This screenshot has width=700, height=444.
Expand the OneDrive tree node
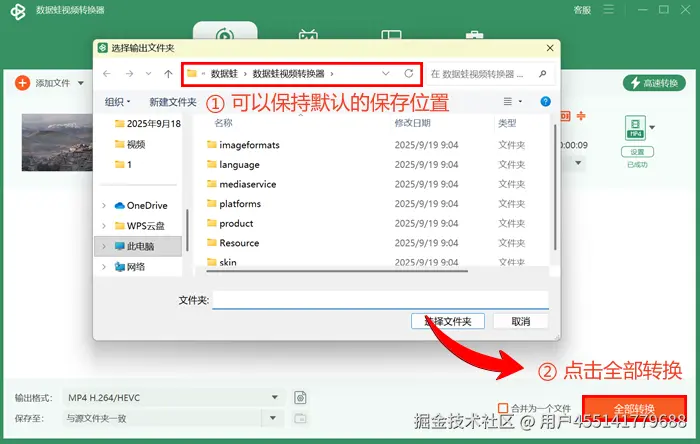104,205
